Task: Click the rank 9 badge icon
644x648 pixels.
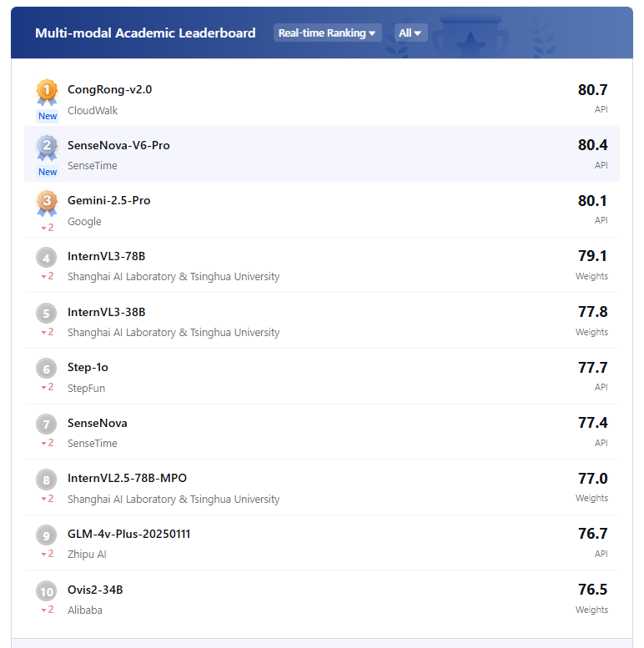Action: click(x=46, y=535)
